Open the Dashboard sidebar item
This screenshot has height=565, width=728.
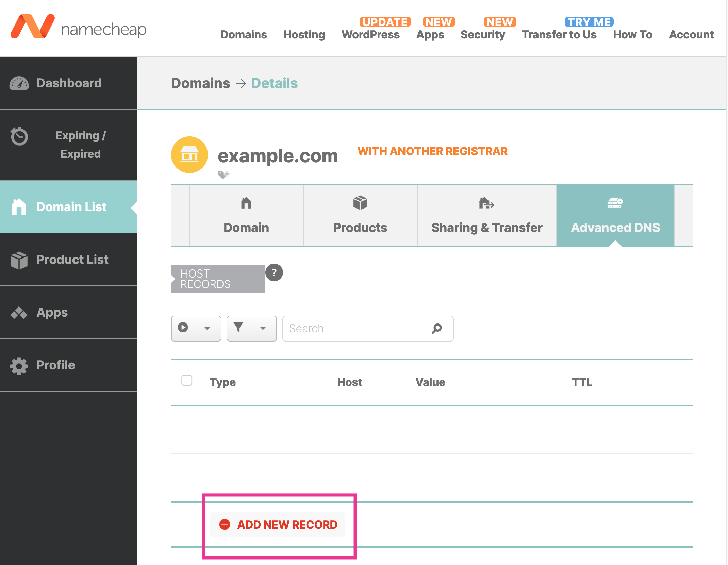coord(69,83)
